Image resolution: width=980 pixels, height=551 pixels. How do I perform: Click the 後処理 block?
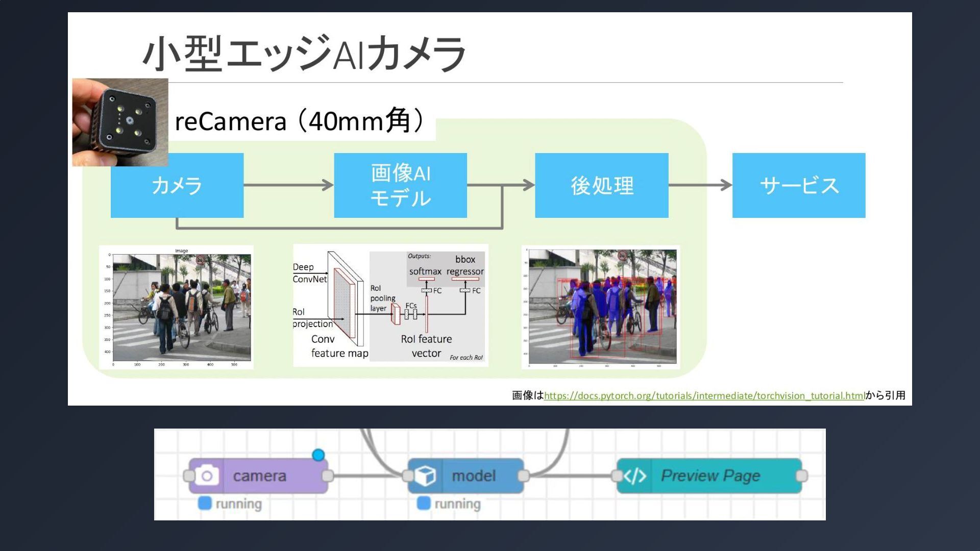click(x=601, y=185)
